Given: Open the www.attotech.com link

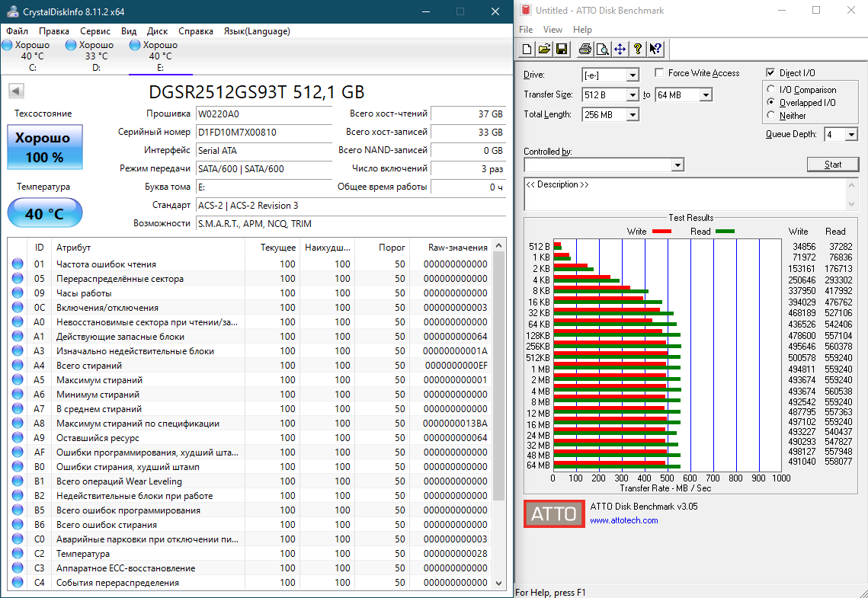Looking at the screenshot, I should click(623, 520).
